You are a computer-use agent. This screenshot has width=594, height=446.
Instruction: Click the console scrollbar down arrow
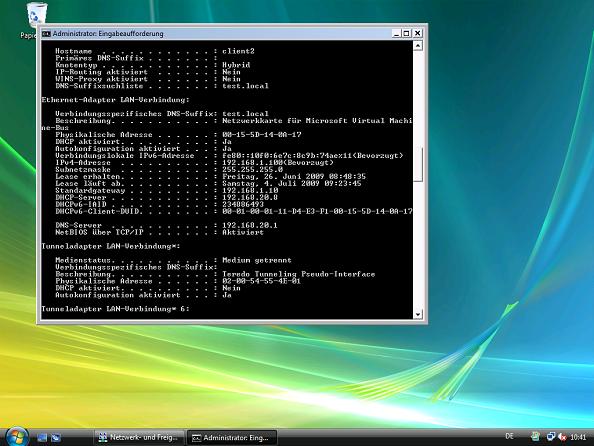point(417,314)
